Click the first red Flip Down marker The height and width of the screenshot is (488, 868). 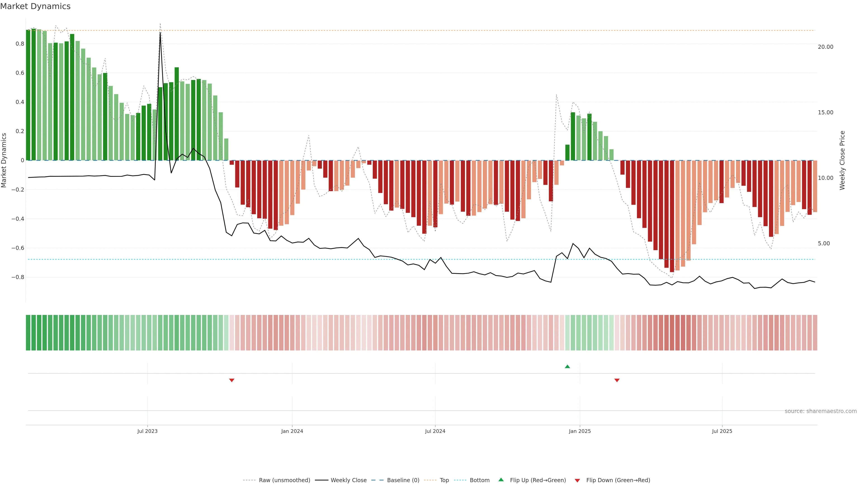pos(232,380)
